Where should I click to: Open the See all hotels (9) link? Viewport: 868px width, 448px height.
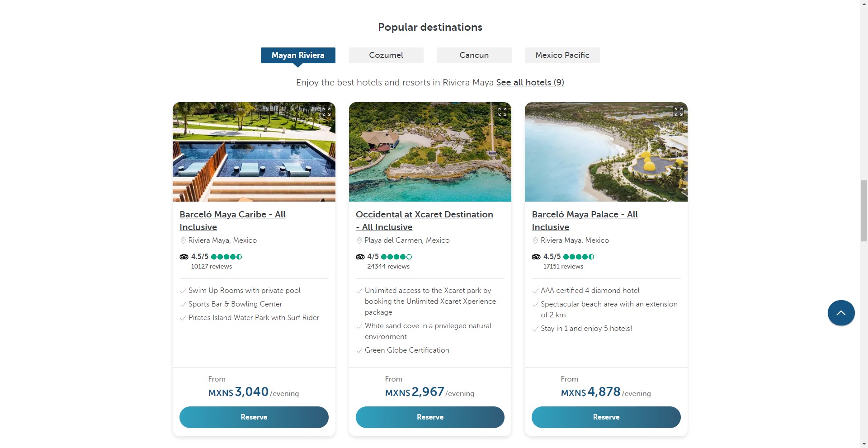coord(530,82)
